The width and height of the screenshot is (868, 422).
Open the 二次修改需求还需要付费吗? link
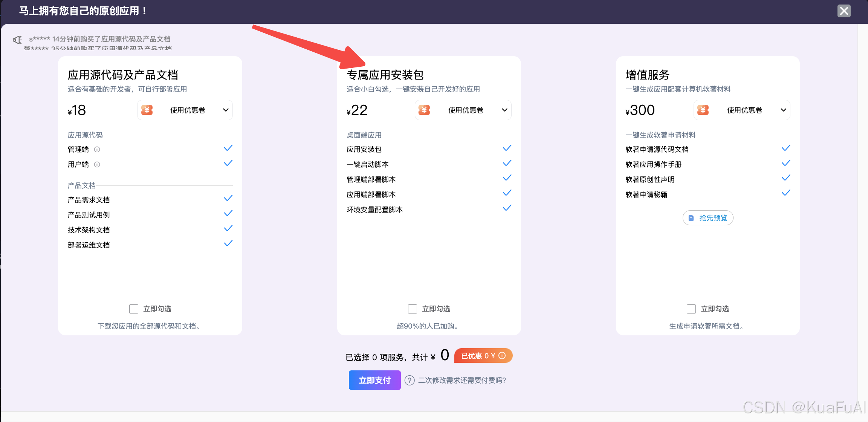[x=462, y=381]
